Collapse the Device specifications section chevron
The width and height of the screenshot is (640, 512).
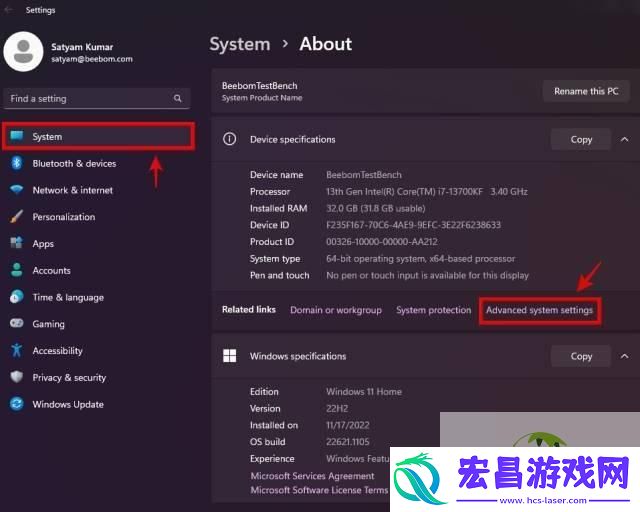point(624,139)
